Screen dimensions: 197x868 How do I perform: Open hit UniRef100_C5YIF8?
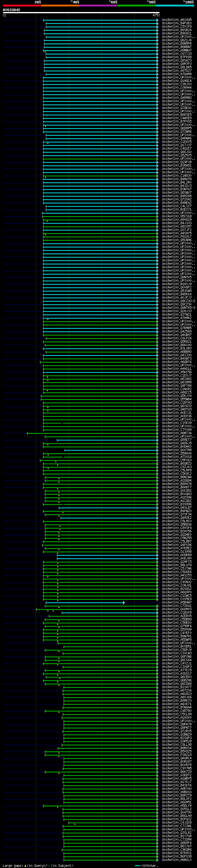pyautogui.click(x=177, y=26)
